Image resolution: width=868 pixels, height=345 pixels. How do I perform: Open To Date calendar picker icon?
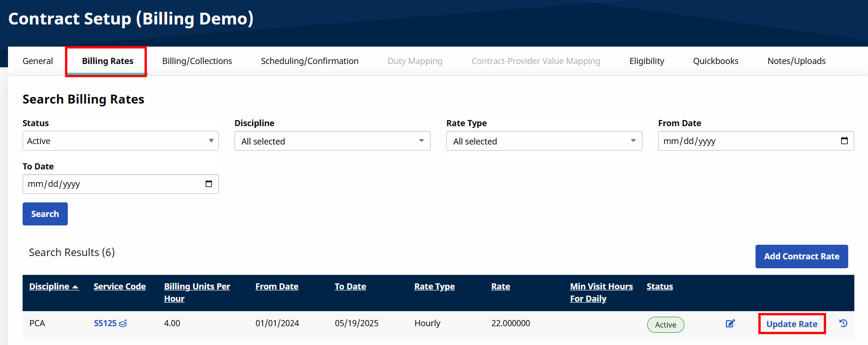click(209, 184)
